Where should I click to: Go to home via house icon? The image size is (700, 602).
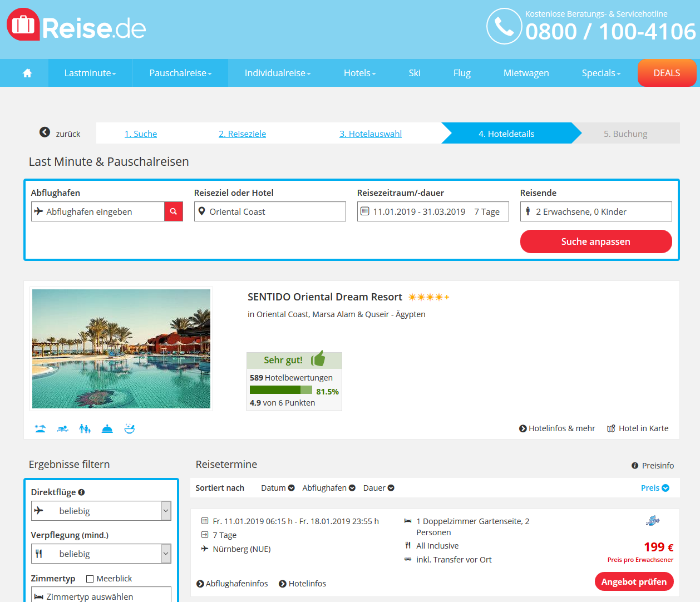27,73
